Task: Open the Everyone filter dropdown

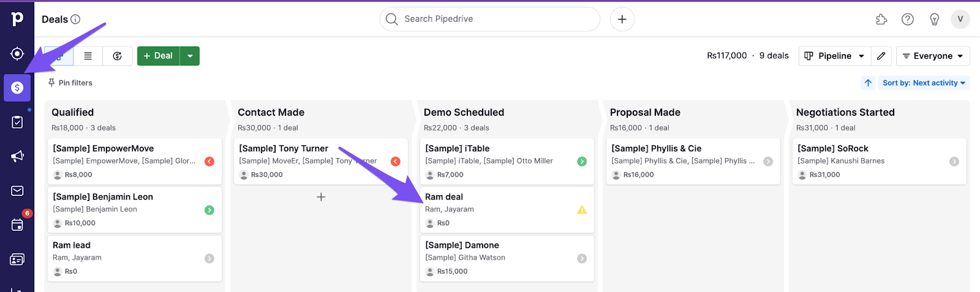Action: (x=932, y=56)
